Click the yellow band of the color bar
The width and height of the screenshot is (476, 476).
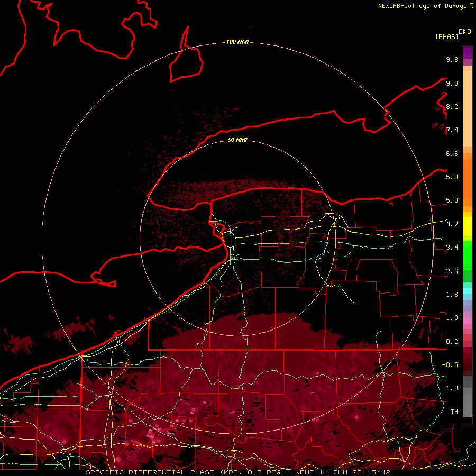(x=467, y=226)
